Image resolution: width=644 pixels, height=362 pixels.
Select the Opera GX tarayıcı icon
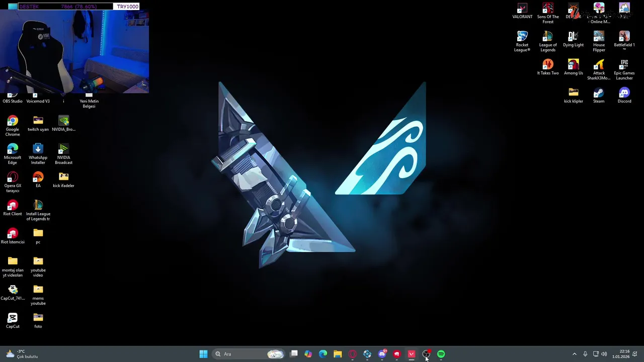coord(13,183)
